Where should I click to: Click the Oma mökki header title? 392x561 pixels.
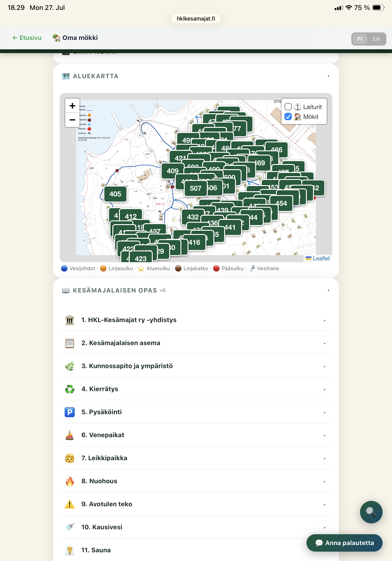pos(80,38)
